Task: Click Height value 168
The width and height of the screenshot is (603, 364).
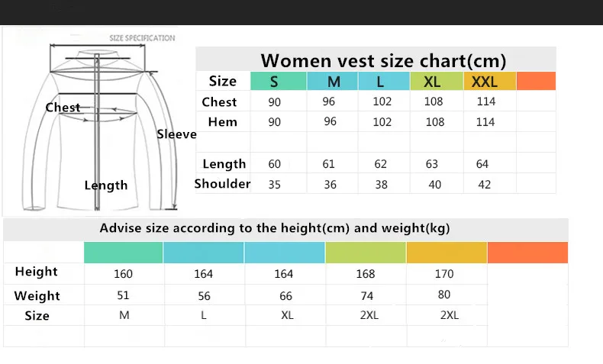Action: point(366,274)
